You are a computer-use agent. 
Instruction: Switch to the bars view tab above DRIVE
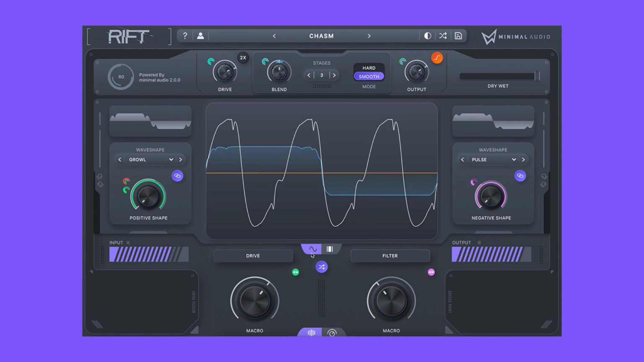330,248
